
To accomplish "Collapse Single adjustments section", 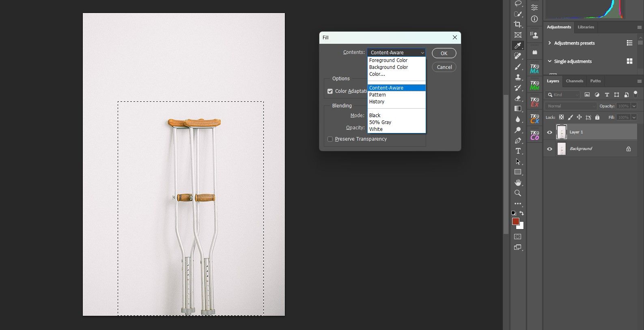I will 549,61.
